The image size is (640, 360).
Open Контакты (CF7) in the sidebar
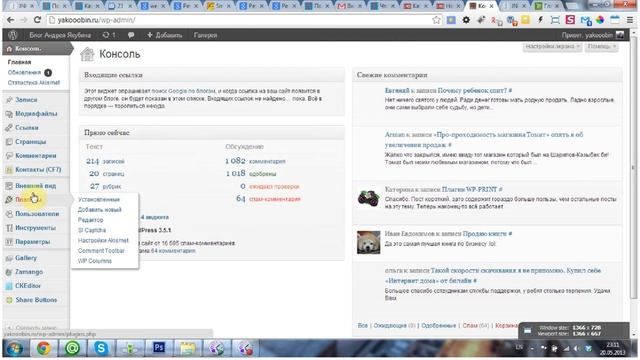38,169
